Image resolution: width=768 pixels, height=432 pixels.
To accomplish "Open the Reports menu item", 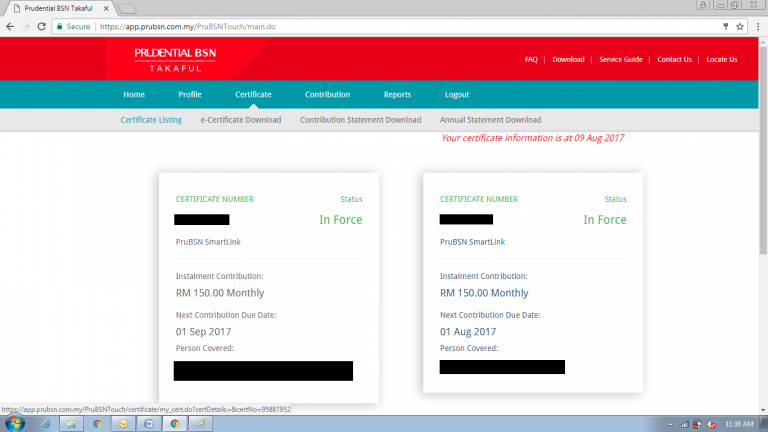I will (397, 95).
